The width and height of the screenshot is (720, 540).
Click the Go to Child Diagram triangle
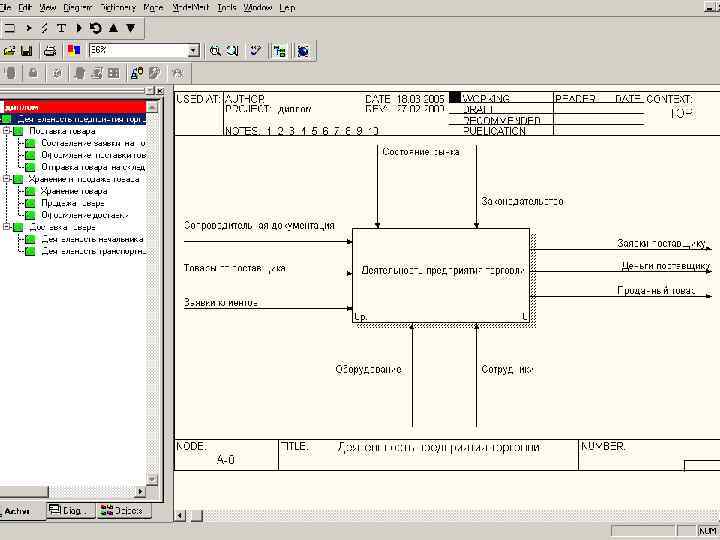point(130,28)
